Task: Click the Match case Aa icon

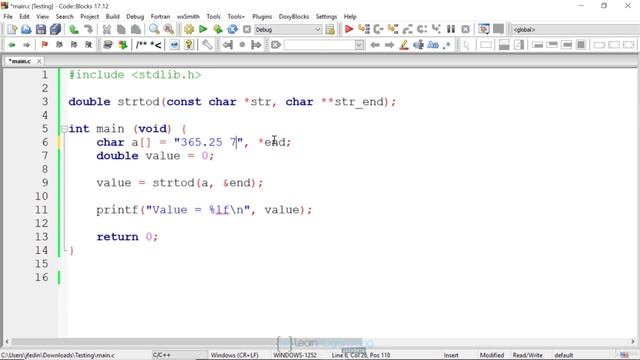Action: tap(433, 45)
